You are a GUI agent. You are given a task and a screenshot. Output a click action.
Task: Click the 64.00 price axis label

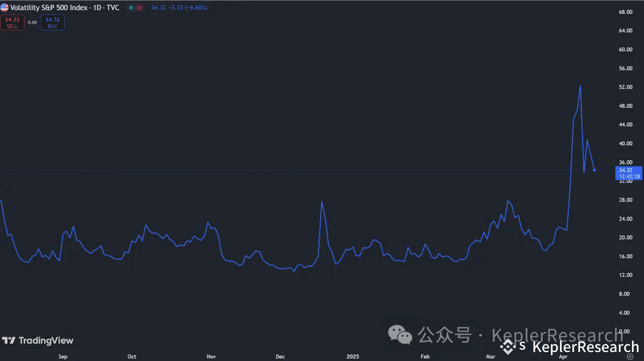626,31
